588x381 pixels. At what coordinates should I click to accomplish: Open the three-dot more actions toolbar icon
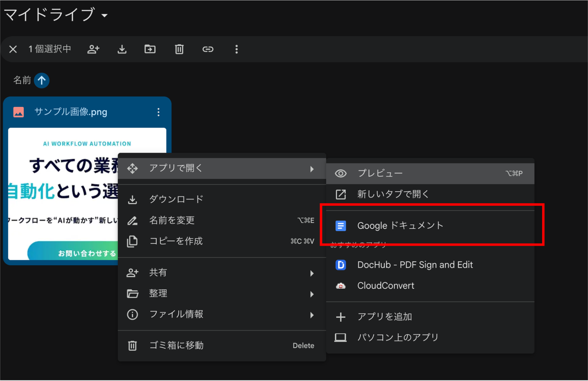[236, 49]
